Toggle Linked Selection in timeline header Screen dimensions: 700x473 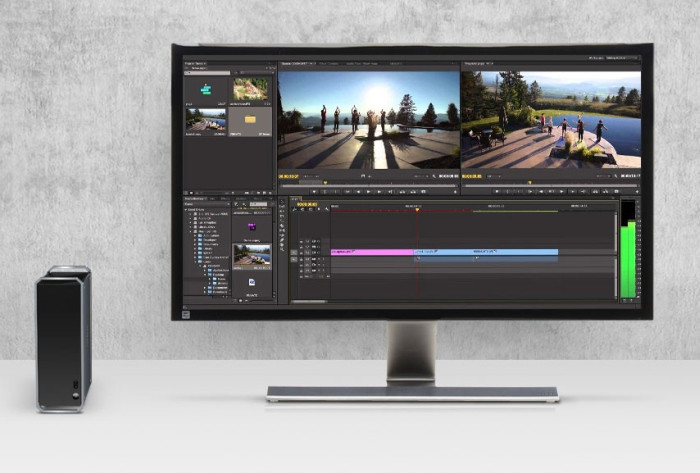coord(310,209)
